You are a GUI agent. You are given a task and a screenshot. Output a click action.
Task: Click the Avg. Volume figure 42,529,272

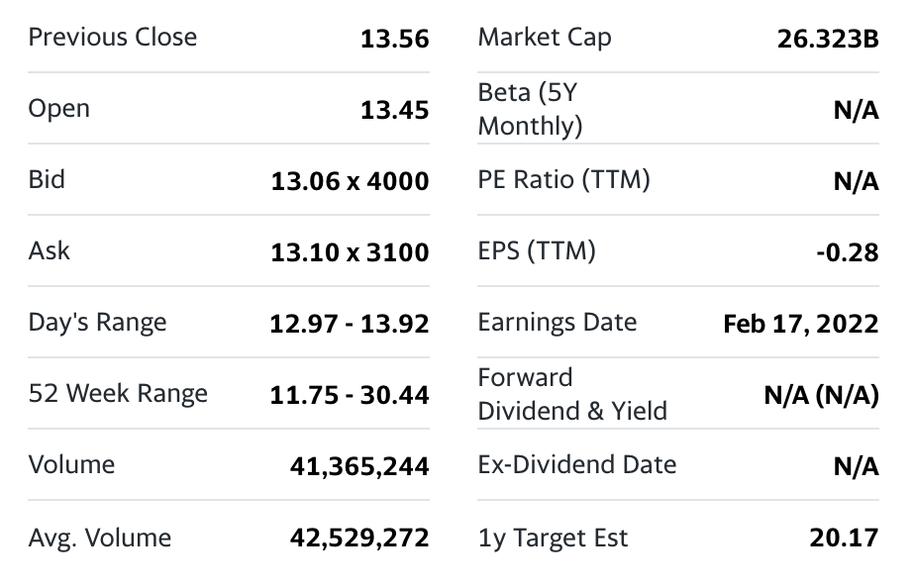(359, 539)
